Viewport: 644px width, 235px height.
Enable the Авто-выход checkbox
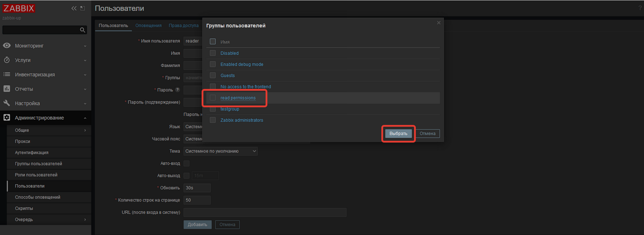pos(186,176)
